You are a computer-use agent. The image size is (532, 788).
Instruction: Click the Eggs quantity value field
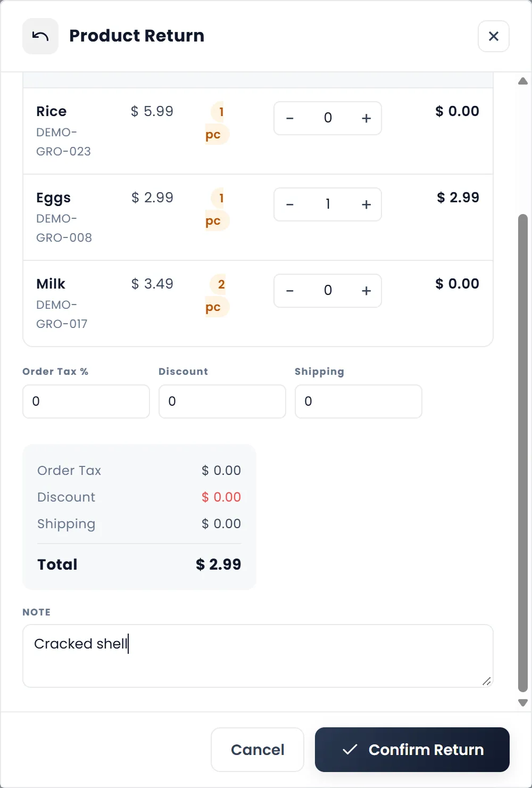[328, 204]
